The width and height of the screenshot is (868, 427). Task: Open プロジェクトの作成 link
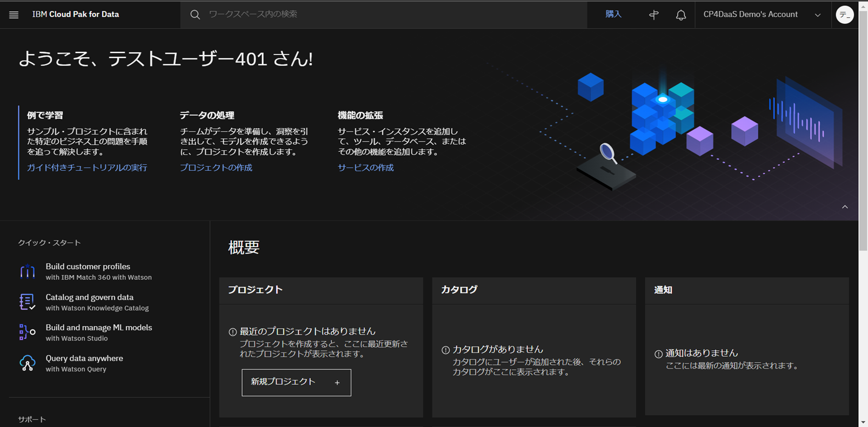pos(216,168)
